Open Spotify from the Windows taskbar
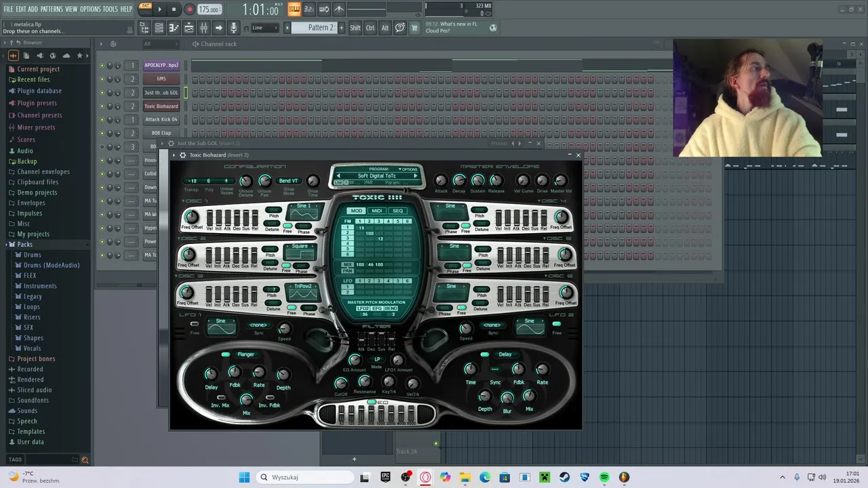 (x=604, y=477)
